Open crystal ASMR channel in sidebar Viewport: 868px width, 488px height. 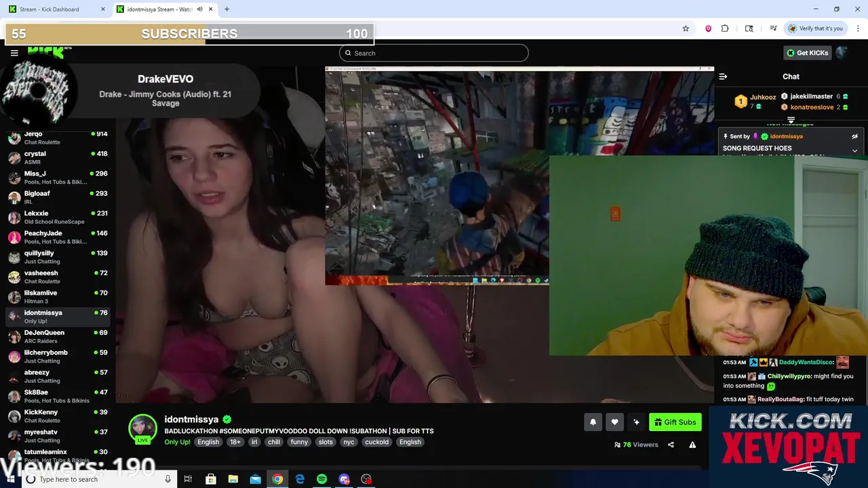point(58,158)
